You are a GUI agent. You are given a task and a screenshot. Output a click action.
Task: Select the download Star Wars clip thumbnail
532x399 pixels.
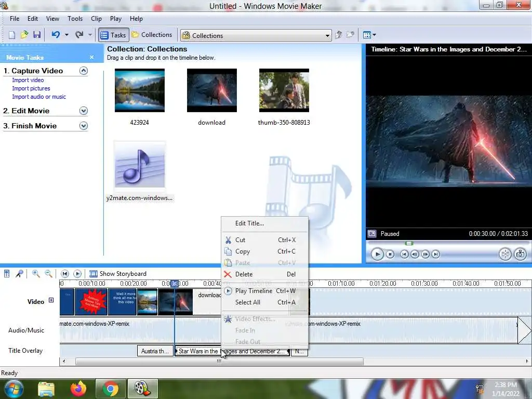coord(212,90)
